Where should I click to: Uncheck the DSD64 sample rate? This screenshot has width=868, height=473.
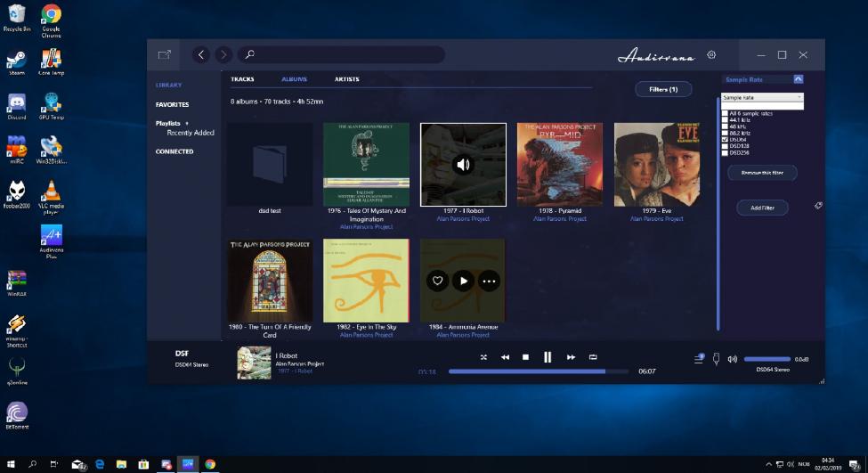click(x=725, y=139)
